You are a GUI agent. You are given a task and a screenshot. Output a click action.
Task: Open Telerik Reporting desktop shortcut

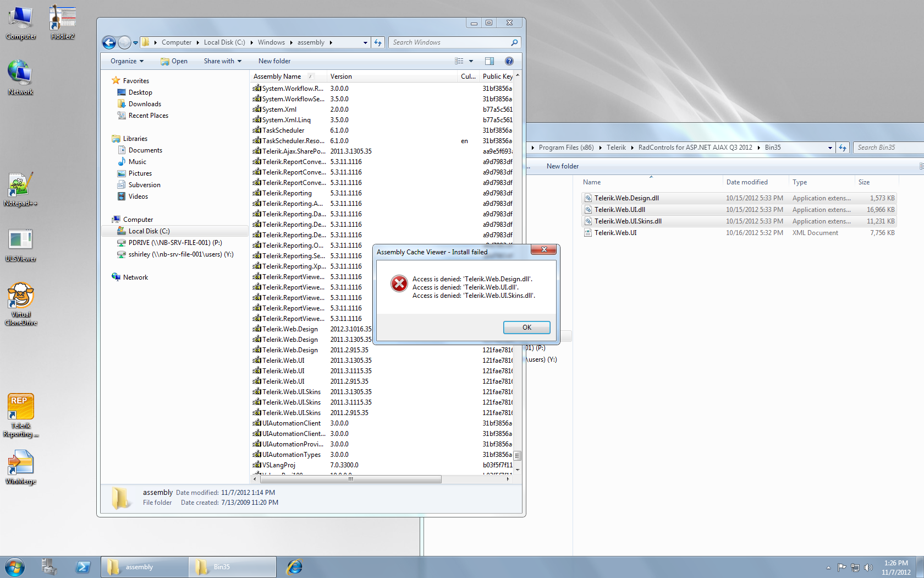(21, 416)
